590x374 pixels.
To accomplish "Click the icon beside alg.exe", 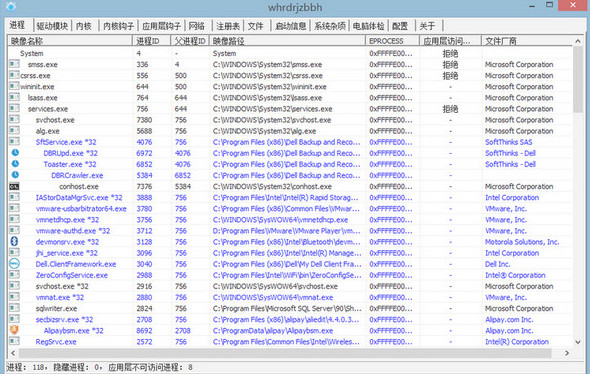I will click(14, 131).
